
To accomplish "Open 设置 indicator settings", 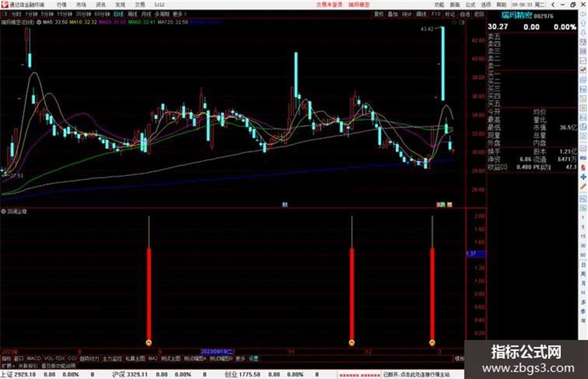I will tap(254, 358).
